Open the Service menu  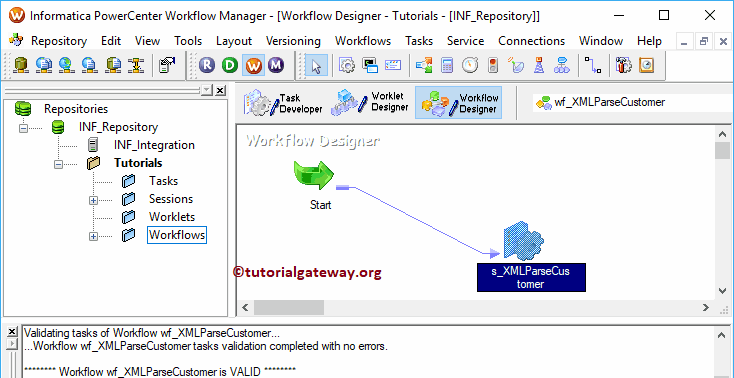pyautogui.click(x=465, y=41)
